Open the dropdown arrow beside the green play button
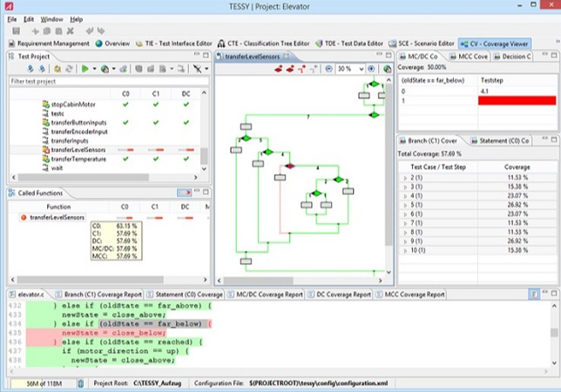The image size is (561, 392). (94, 69)
